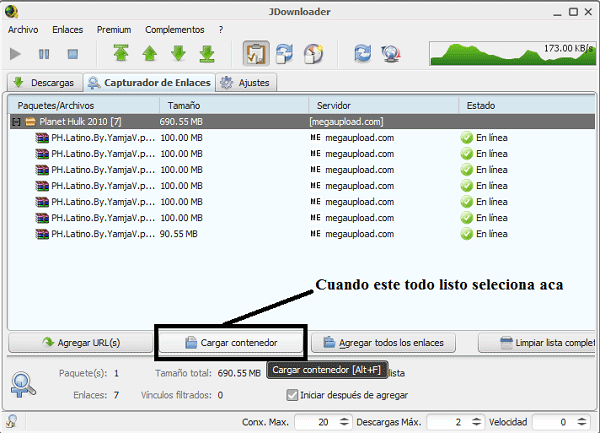This screenshot has height=433, width=600.
Task: Toggle clipboard monitoring icon
Action: 256,53
